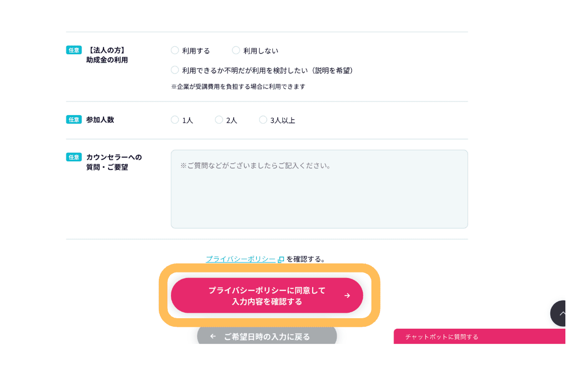Screen dimensions: 588x375
Task: Click the counselor questions text area
Action: pos(319,189)
